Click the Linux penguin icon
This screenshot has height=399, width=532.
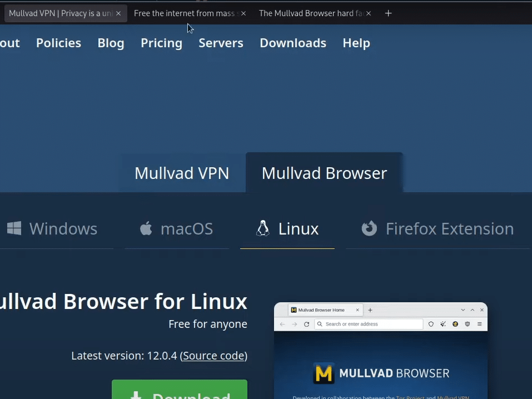coord(262,228)
